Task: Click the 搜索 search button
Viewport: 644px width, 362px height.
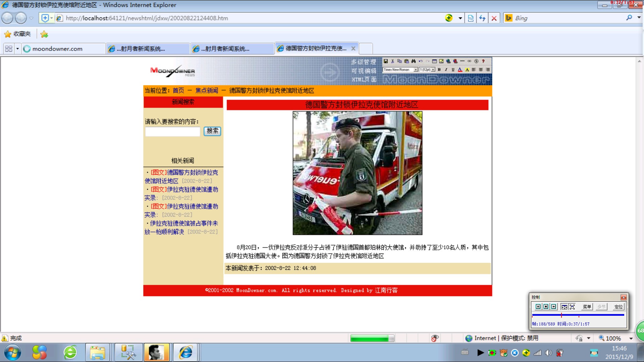Action: point(212,131)
